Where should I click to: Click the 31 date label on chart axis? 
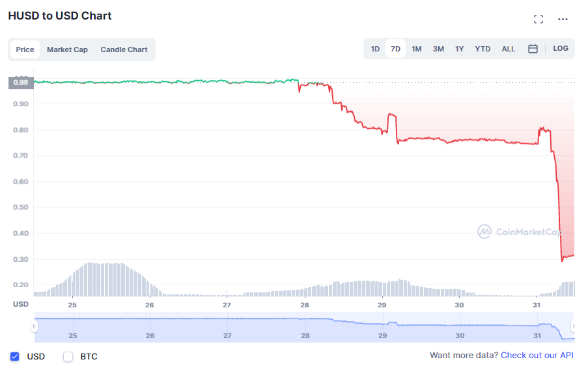[537, 305]
